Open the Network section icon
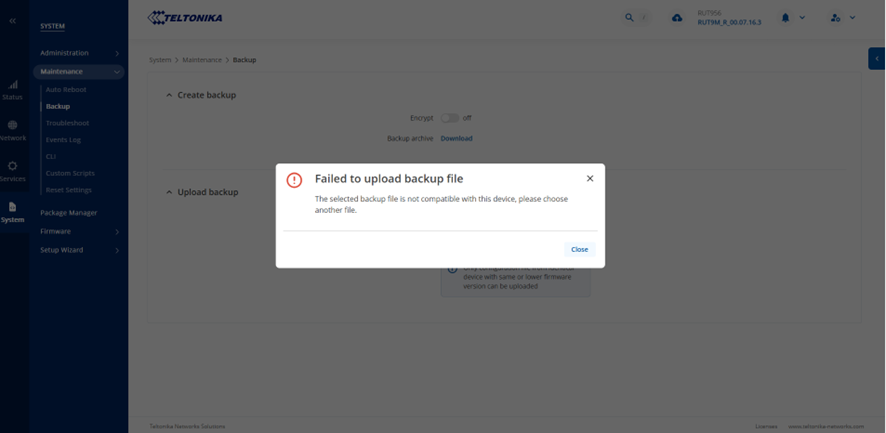886x433 pixels. pyautogui.click(x=13, y=130)
